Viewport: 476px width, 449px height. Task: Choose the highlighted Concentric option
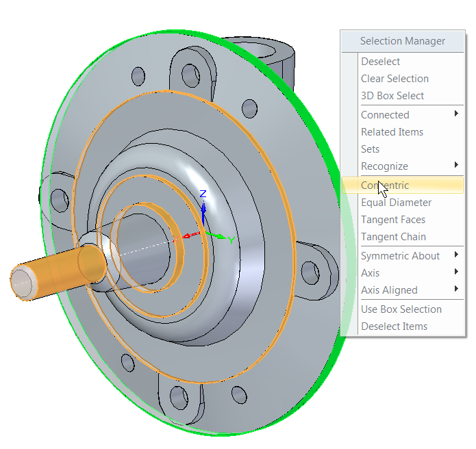(x=403, y=185)
